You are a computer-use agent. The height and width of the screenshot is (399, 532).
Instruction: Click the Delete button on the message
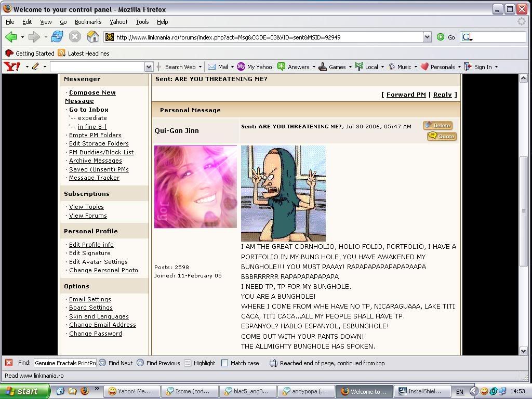(437, 125)
